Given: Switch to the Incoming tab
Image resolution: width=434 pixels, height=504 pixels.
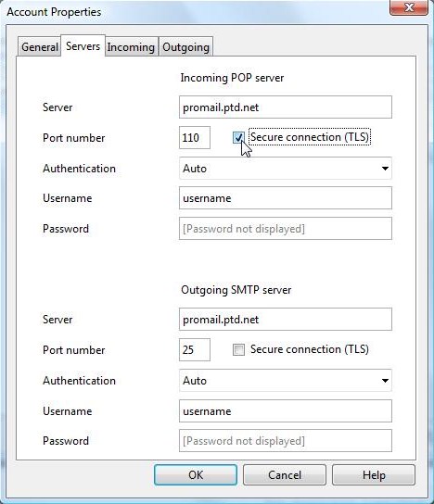Looking at the screenshot, I should tap(131, 47).
